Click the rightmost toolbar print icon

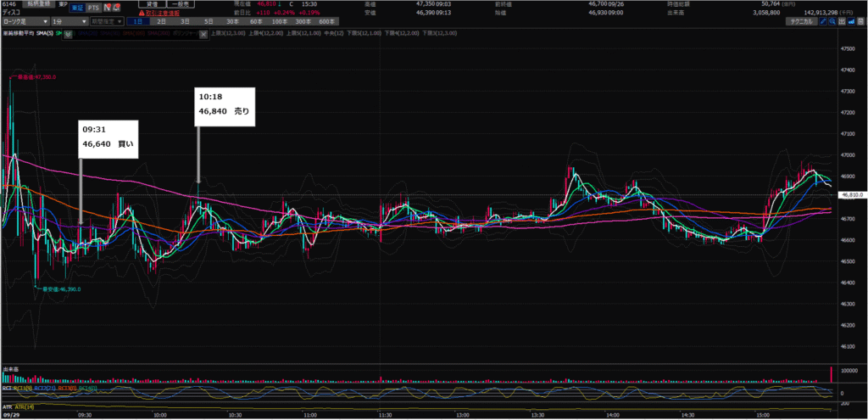(x=863, y=21)
